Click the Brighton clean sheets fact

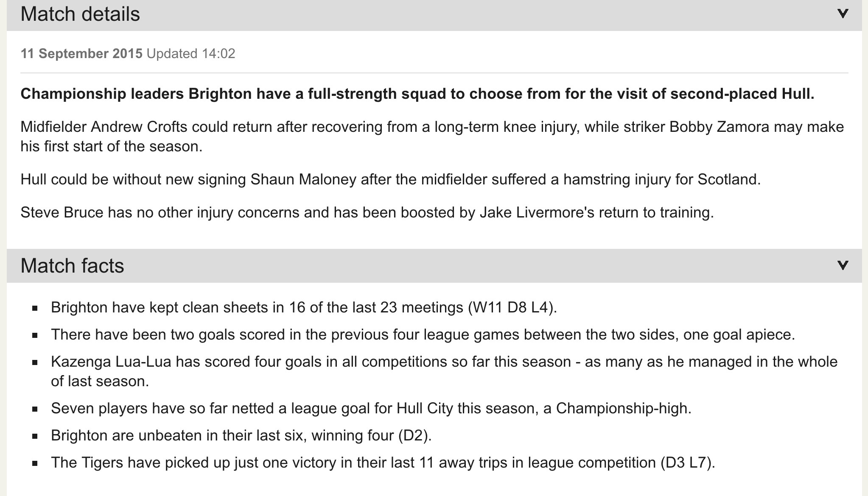[x=304, y=307]
